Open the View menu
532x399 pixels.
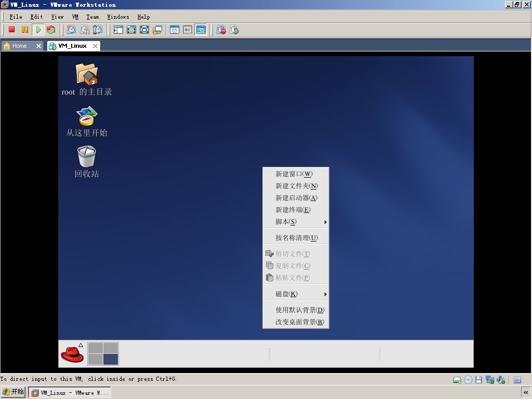tap(57, 17)
